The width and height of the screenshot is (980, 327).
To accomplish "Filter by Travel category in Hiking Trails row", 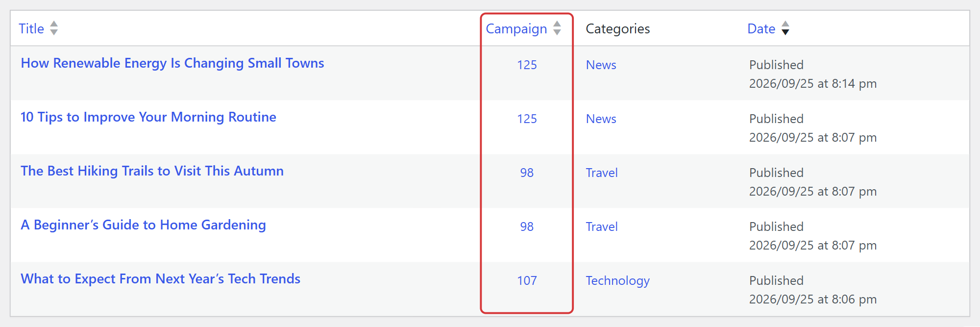I will (602, 173).
